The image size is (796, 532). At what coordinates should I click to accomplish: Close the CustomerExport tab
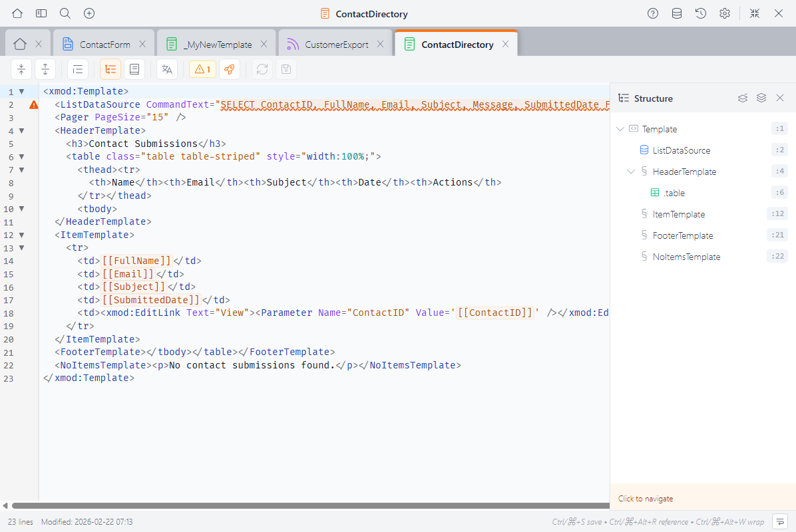click(380, 44)
